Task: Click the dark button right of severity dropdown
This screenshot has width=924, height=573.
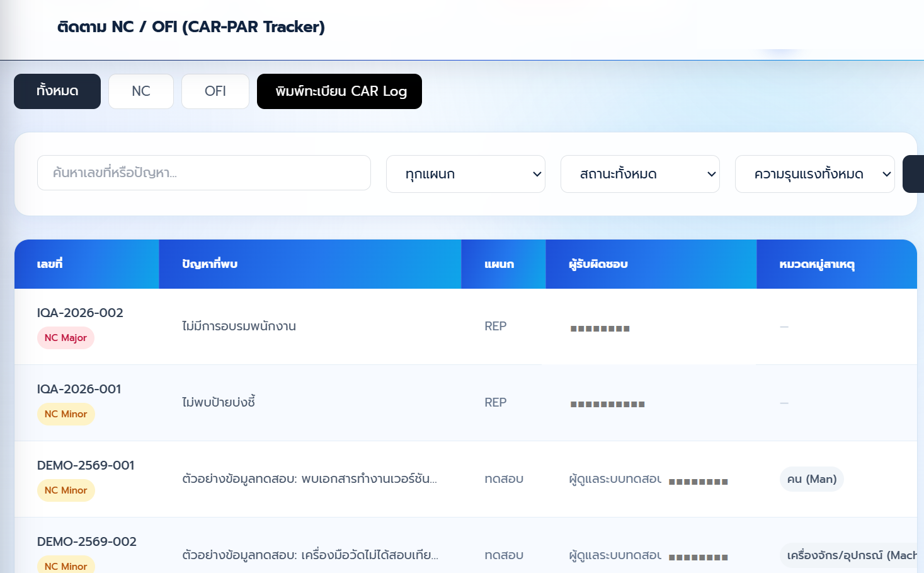Action: point(913,174)
